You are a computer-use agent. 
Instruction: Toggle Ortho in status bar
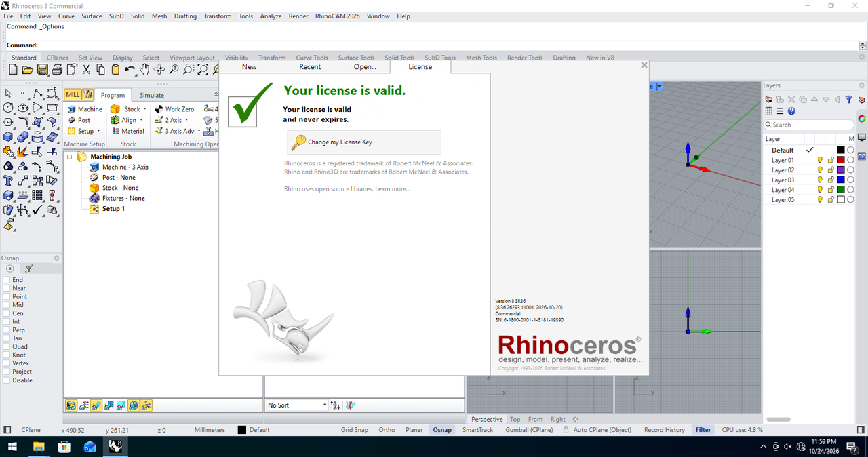tap(387, 430)
